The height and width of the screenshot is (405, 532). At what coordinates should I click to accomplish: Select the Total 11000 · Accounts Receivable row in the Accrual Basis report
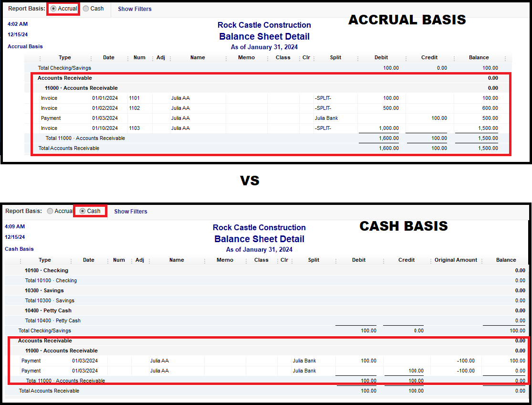[x=268, y=138]
